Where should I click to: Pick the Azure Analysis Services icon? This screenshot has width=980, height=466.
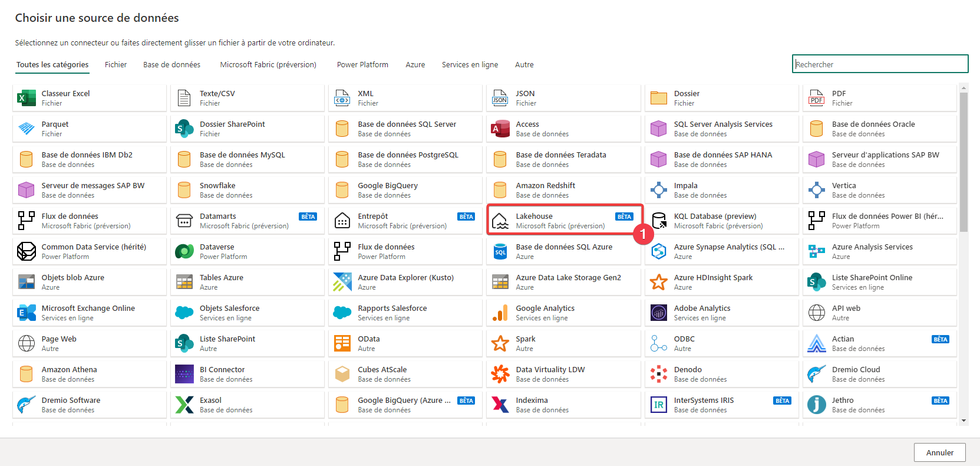[x=817, y=251]
